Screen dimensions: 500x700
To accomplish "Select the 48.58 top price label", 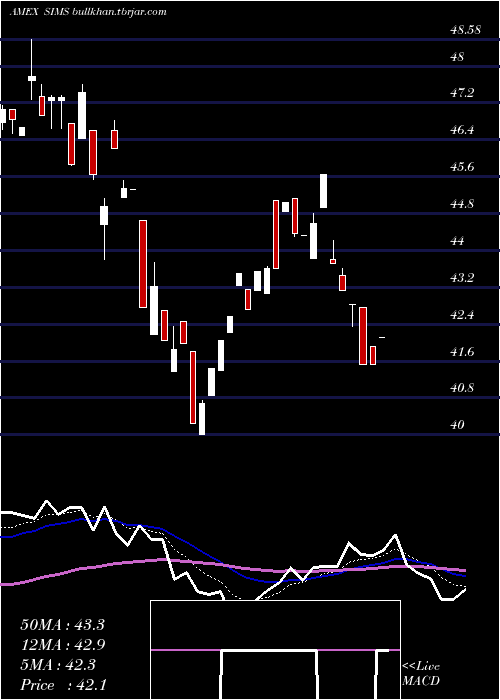I will tap(465, 30).
